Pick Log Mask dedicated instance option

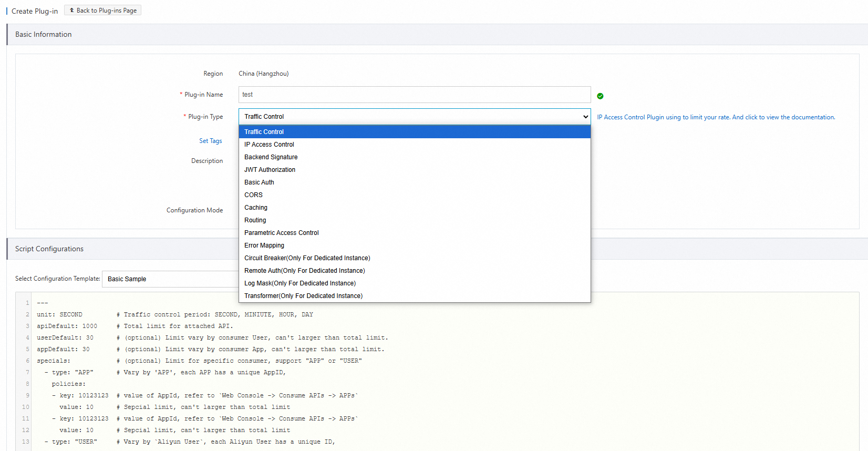point(299,283)
